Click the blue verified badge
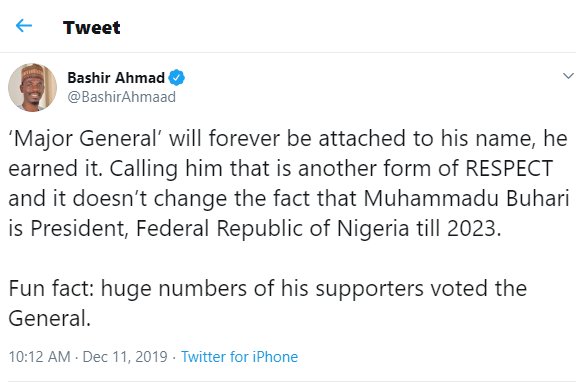576x389 pixels. (x=176, y=78)
